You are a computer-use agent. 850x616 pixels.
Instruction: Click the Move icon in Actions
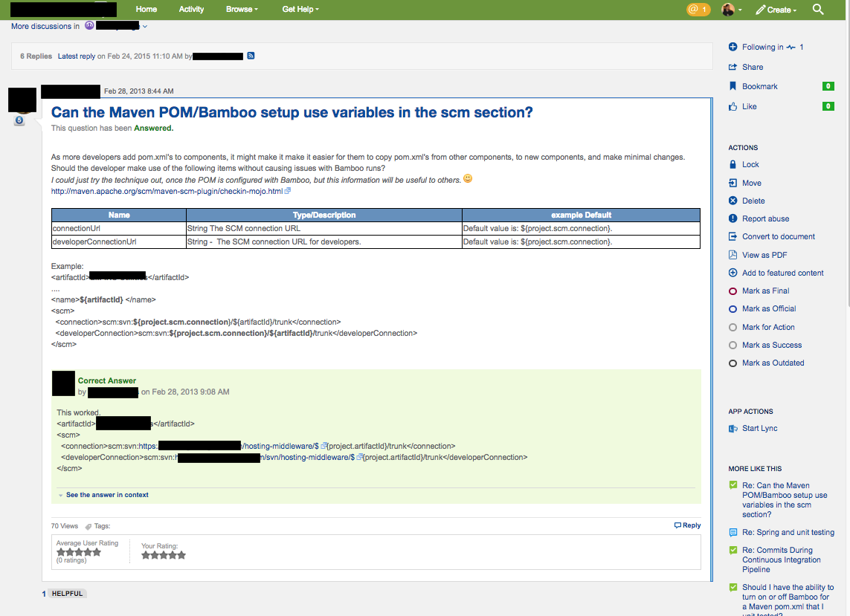pos(733,183)
